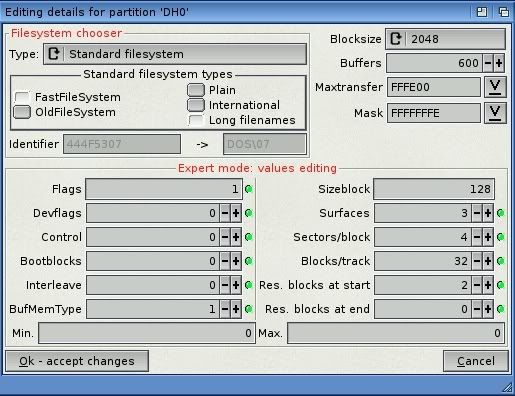
Task: Increase Res. blocks at start
Action: pos(488,285)
